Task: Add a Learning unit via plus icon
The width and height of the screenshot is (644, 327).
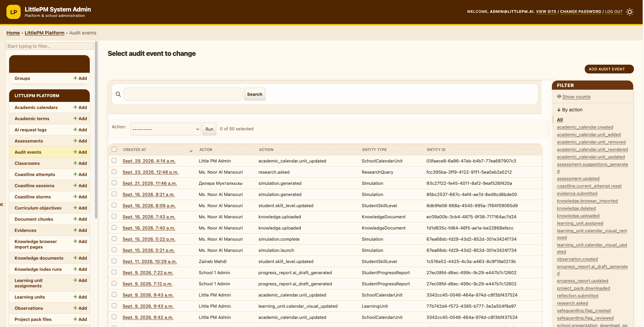Action: click(x=80, y=297)
